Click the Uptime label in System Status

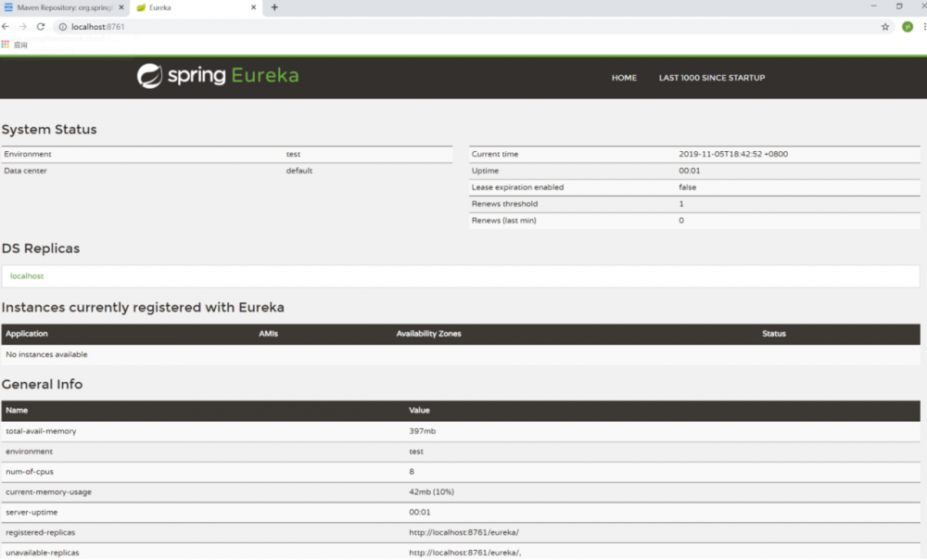(x=486, y=171)
